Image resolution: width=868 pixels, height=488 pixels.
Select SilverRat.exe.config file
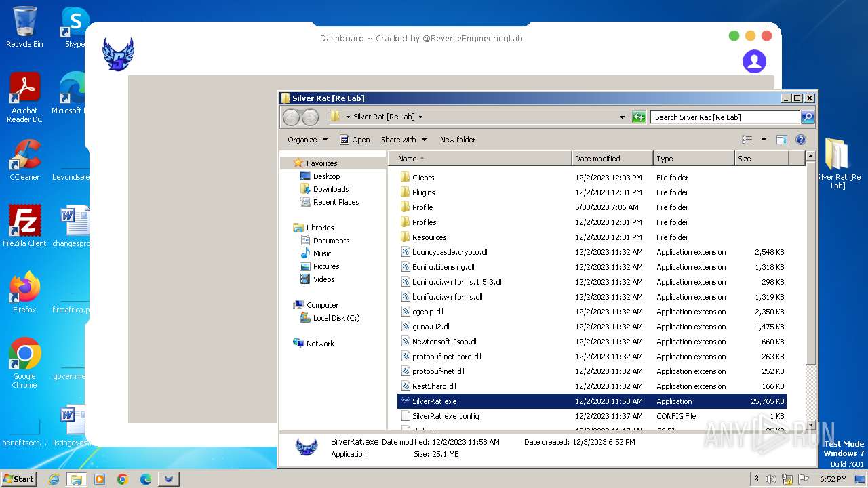446,416
